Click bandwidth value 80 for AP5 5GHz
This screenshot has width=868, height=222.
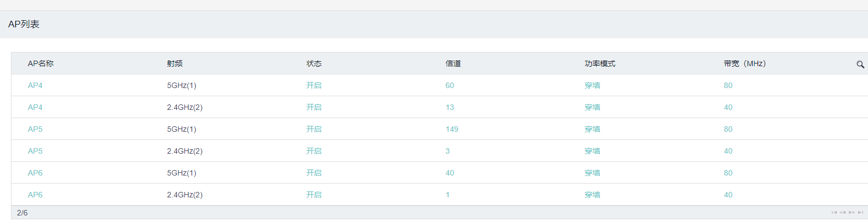pos(728,129)
